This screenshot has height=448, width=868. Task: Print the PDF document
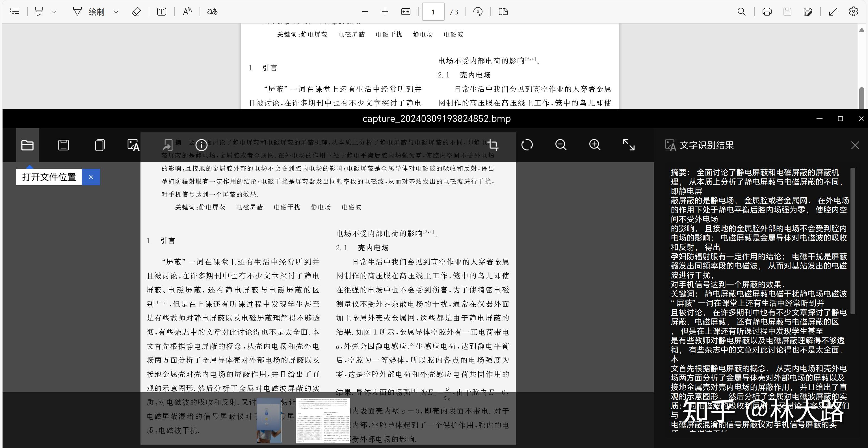click(767, 12)
